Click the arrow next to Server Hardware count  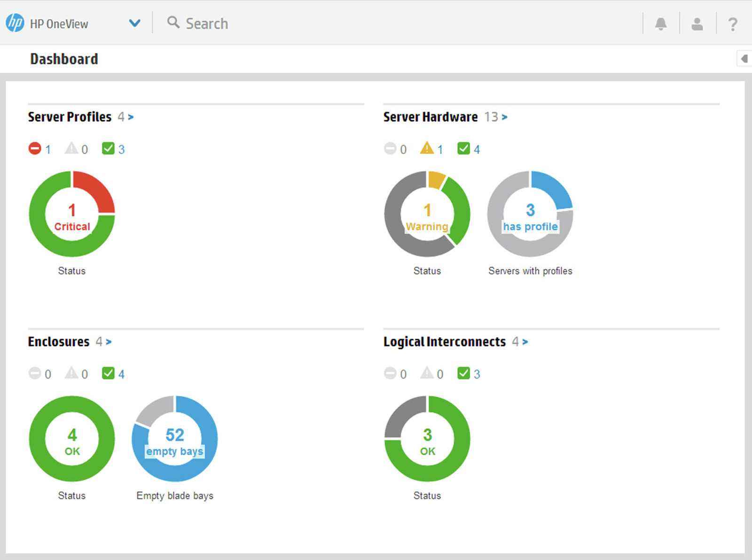(504, 117)
